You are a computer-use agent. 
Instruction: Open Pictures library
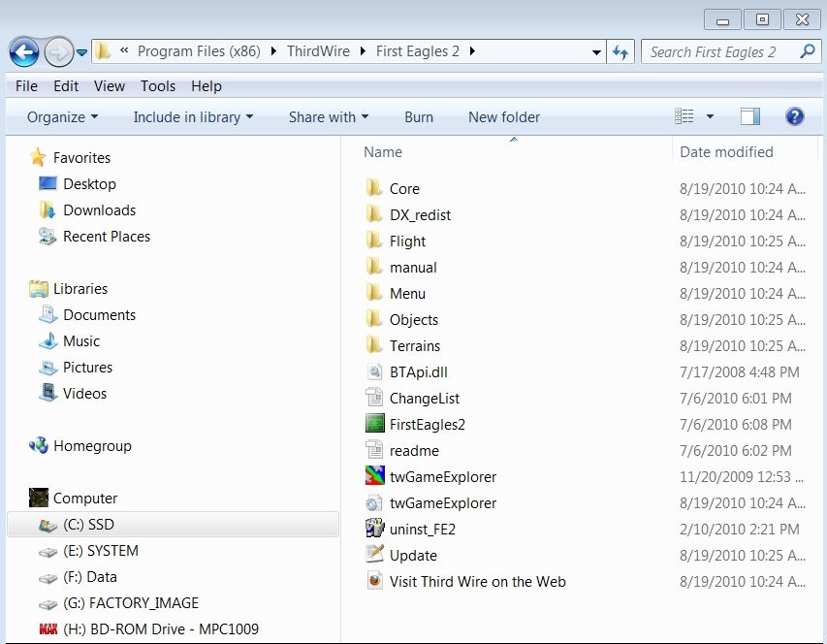(x=87, y=367)
